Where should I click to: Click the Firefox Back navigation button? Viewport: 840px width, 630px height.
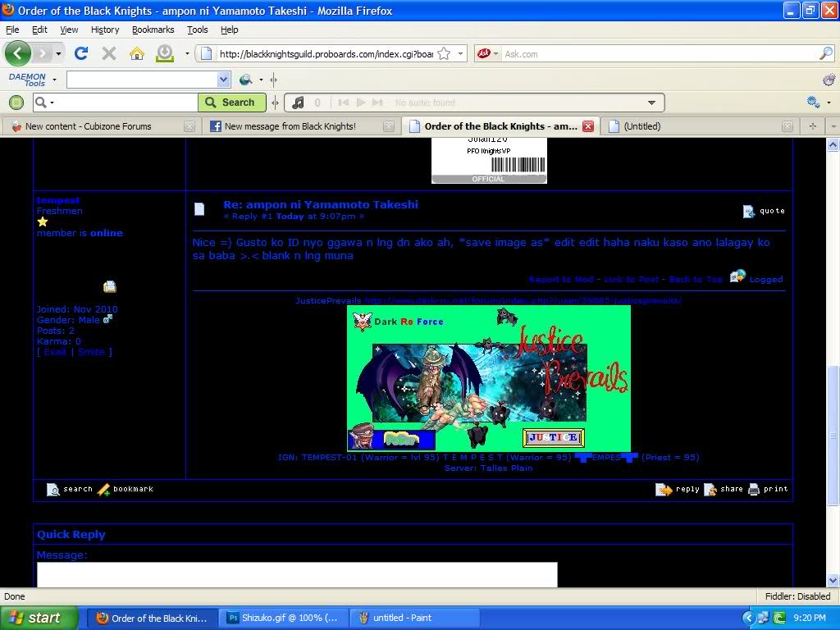18,53
